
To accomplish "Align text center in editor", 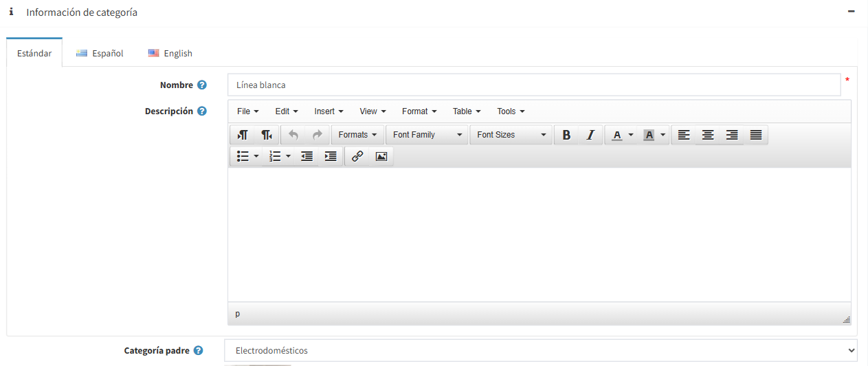I will [x=708, y=135].
